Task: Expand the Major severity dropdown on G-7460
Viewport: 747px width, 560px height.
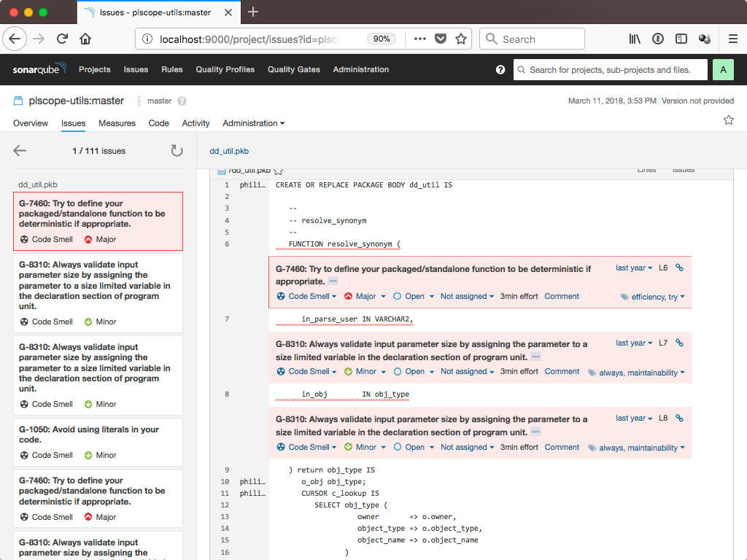Action: pyautogui.click(x=365, y=297)
